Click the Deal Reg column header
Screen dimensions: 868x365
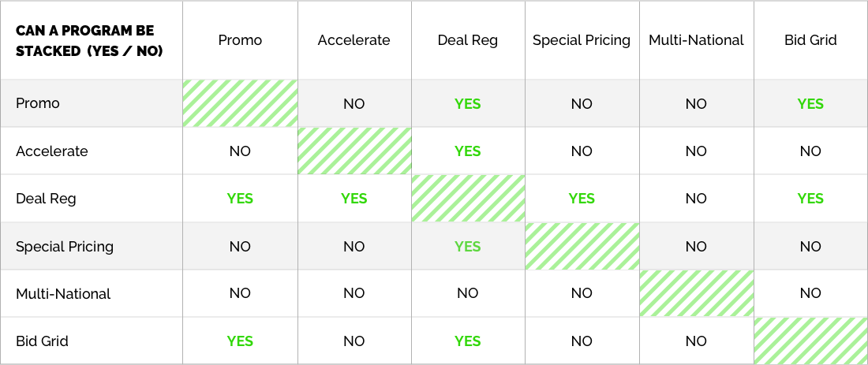(x=468, y=40)
